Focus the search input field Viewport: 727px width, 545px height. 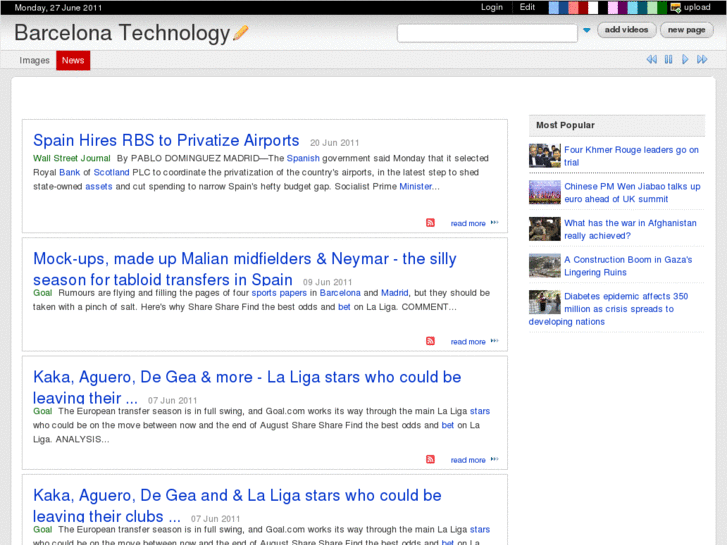(x=487, y=33)
